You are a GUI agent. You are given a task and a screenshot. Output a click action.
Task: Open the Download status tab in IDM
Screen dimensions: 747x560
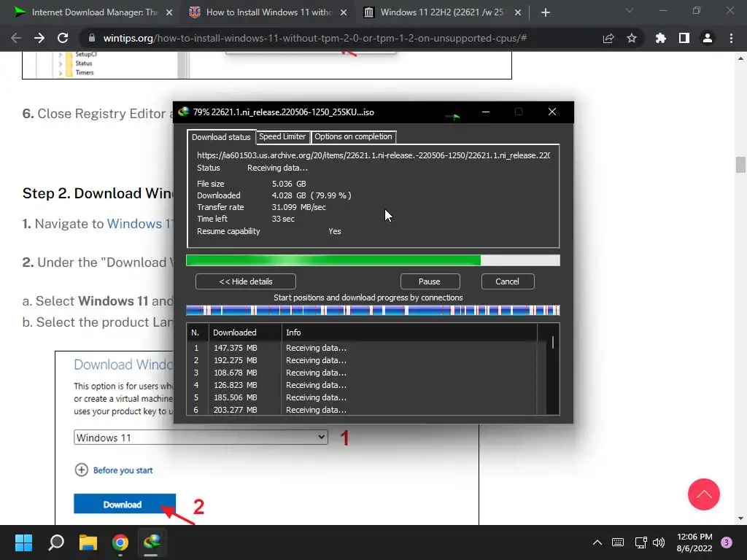221,137
